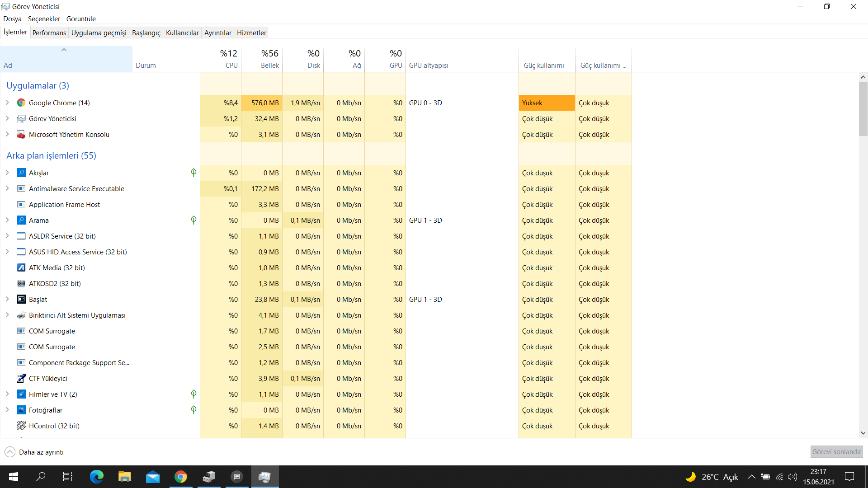Expand the Biriktirici Alt Sistemi Uygulaması row
The image size is (868, 488).
(7, 315)
